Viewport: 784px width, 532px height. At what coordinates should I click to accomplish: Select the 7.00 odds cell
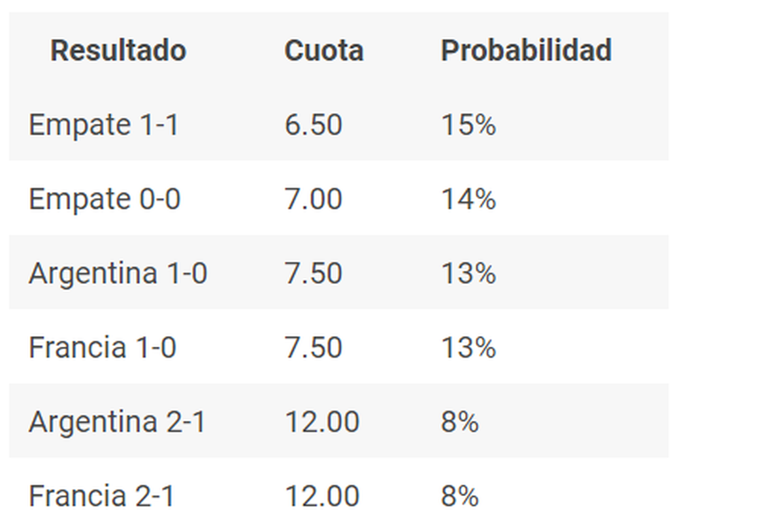(x=313, y=198)
